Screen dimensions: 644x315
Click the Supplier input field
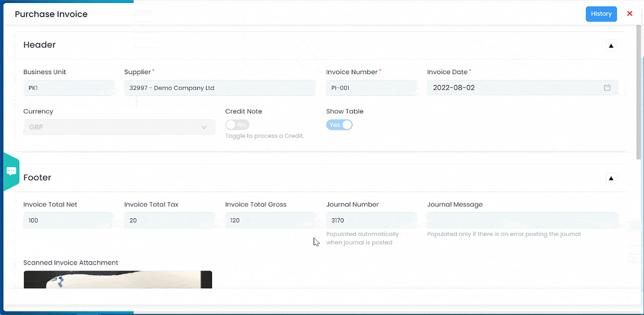point(220,88)
